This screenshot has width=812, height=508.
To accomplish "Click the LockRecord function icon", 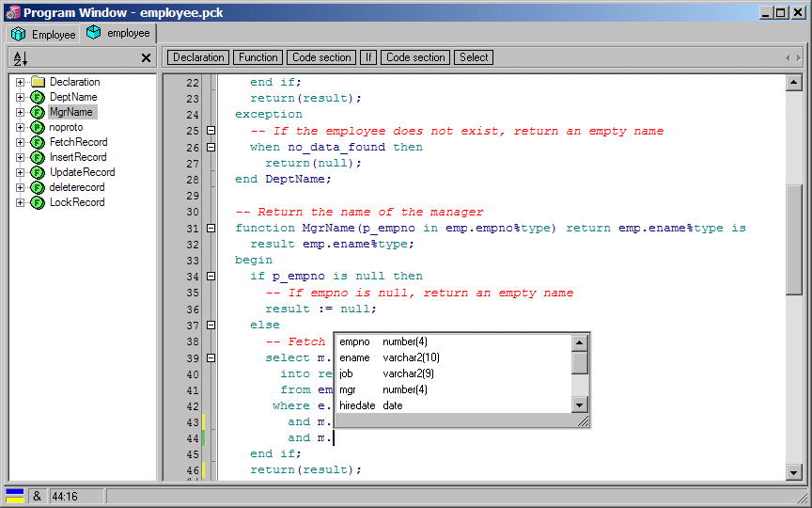I will pos(38,202).
